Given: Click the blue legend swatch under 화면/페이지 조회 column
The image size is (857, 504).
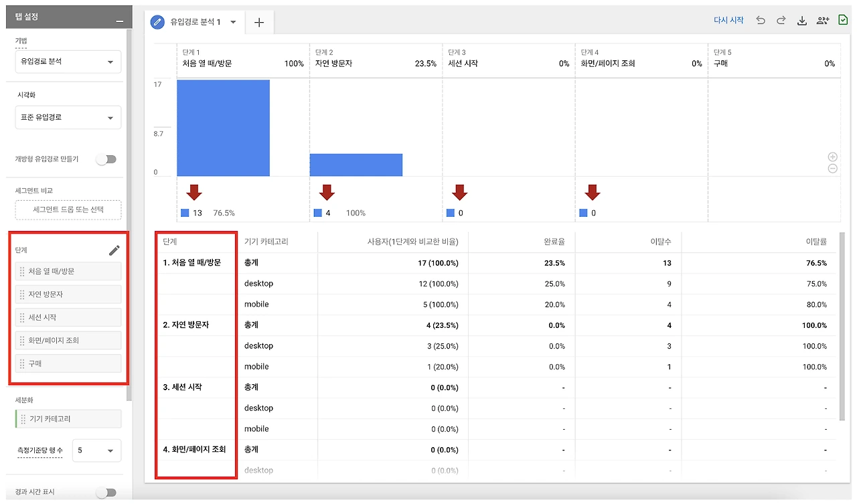Looking at the screenshot, I should [x=583, y=213].
